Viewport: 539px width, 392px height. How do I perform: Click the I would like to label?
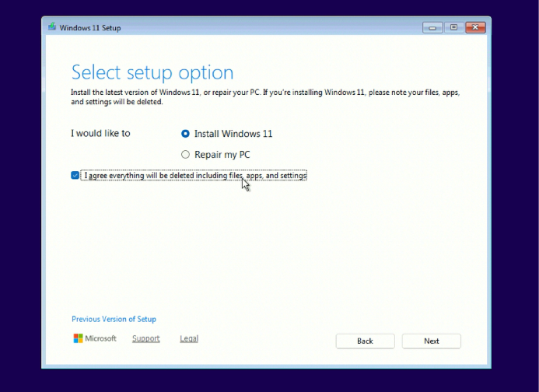[x=100, y=134]
